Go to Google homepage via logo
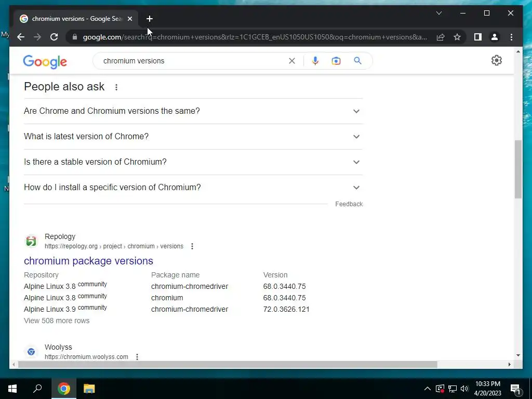This screenshot has width=532, height=399. (45, 62)
